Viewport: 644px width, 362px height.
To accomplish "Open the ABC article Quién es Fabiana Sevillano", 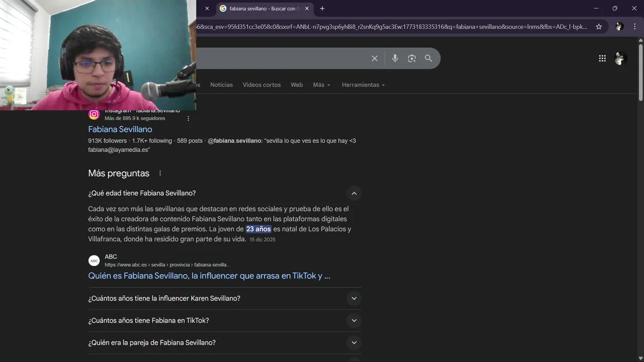I will 209,276.
